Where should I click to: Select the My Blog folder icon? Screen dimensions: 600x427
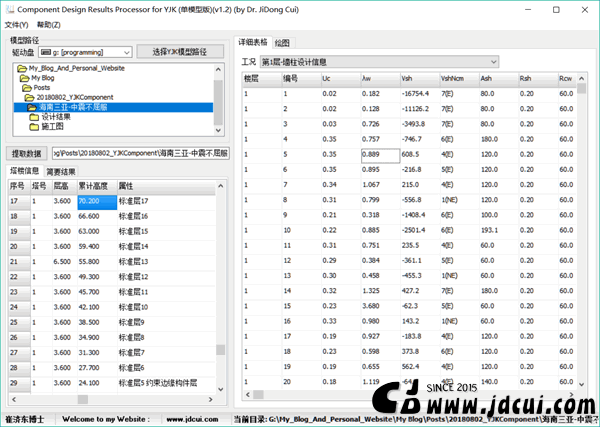(24, 78)
